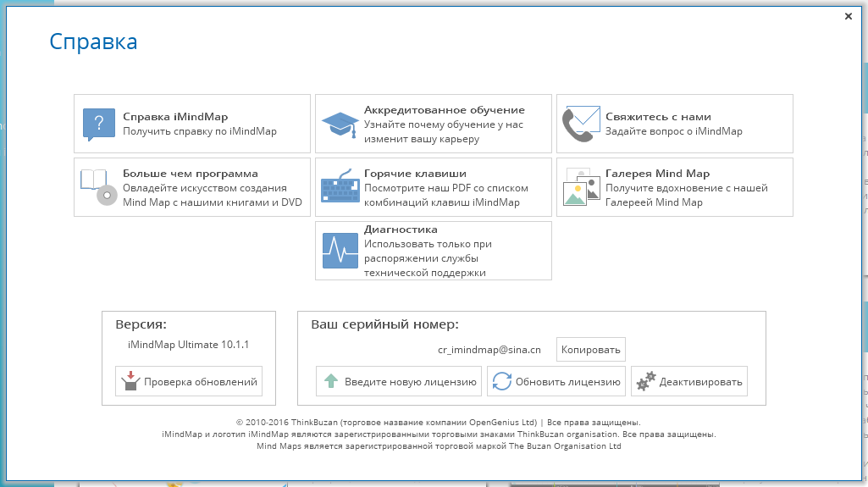Click iMindMap и логотип trademark line
868x487 pixels.
(x=439, y=434)
